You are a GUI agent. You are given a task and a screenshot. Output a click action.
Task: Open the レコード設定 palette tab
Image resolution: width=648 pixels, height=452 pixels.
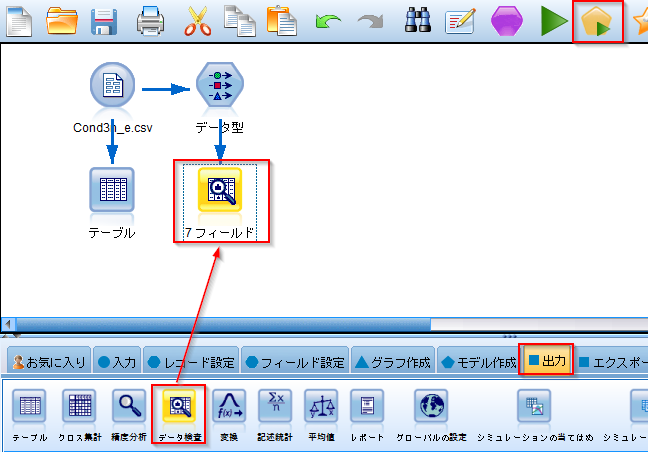point(191,362)
